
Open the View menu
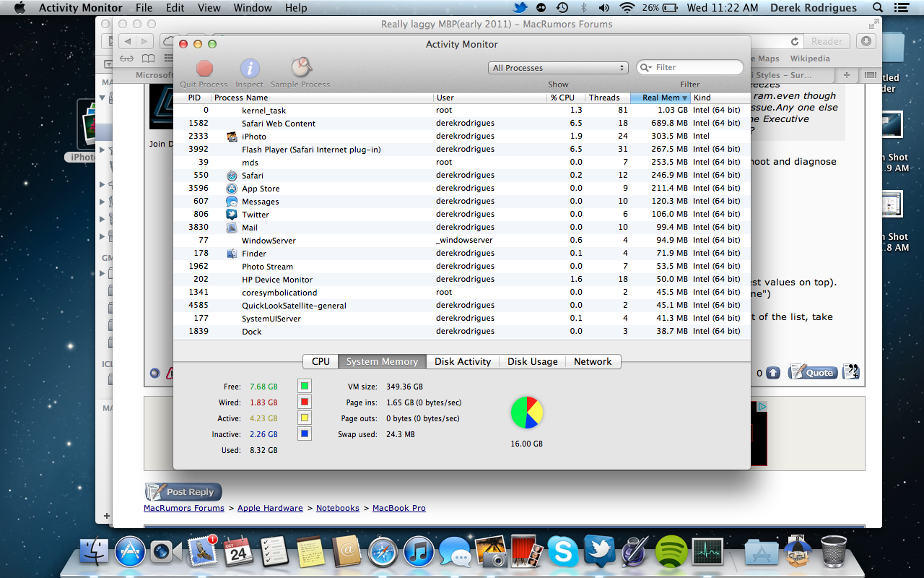click(209, 8)
